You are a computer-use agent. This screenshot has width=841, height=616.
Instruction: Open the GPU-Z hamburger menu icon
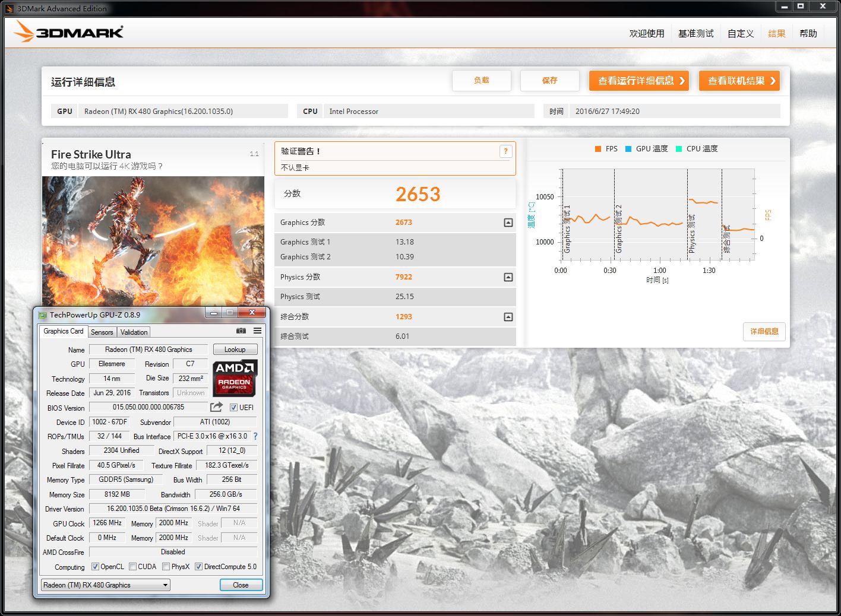pos(257,331)
